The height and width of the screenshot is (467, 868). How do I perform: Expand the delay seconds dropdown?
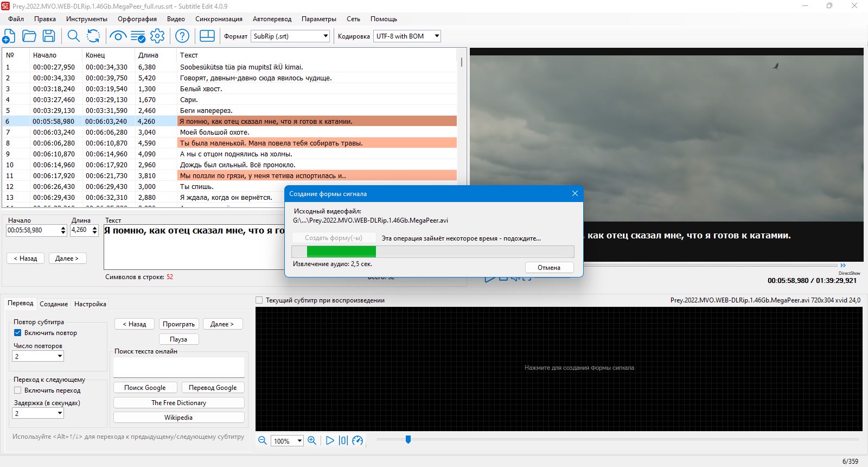pos(38,413)
